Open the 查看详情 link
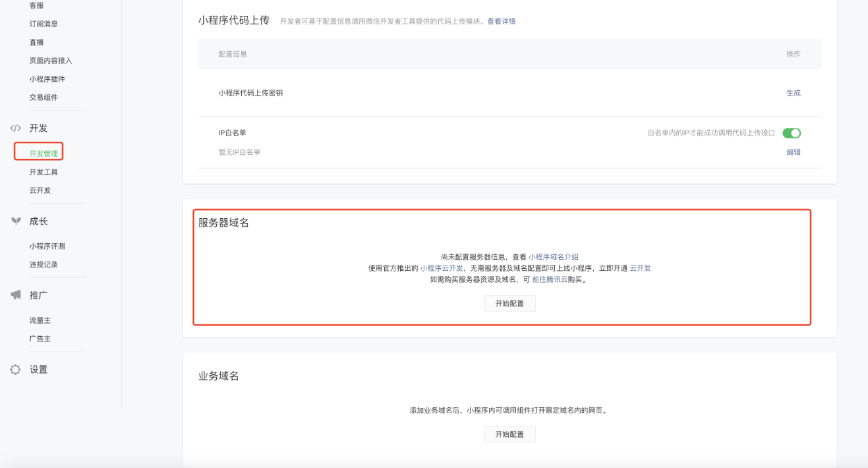The height and width of the screenshot is (468, 868). [501, 21]
